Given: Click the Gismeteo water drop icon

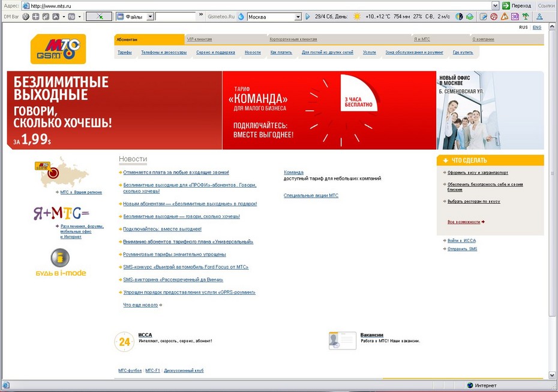Looking at the screenshot, I should tap(241, 16).
